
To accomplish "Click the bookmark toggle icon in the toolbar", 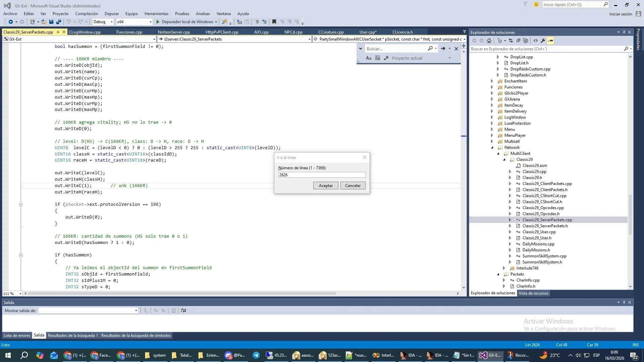I will [x=274, y=22].
